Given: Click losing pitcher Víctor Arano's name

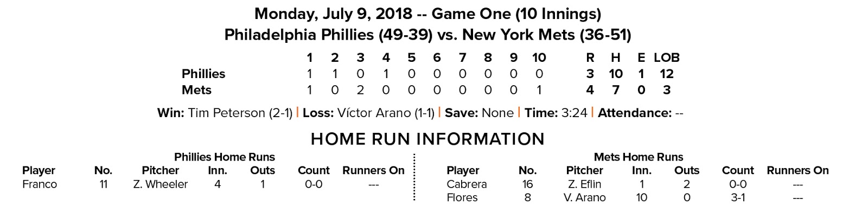Looking at the screenshot, I should [373, 113].
